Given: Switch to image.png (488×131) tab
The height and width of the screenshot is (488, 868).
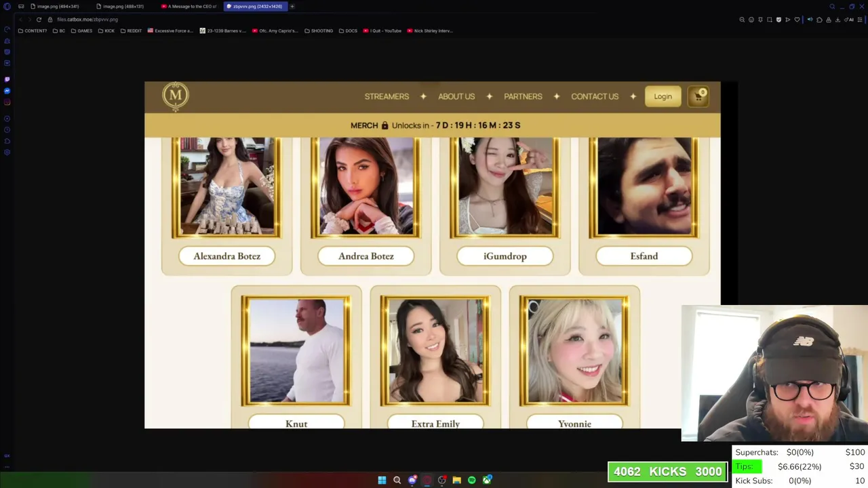Looking at the screenshot, I should pos(123,6).
